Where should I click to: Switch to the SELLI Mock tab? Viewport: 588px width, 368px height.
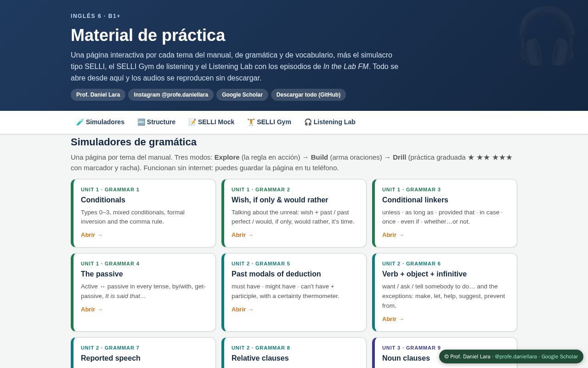click(211, 122)
